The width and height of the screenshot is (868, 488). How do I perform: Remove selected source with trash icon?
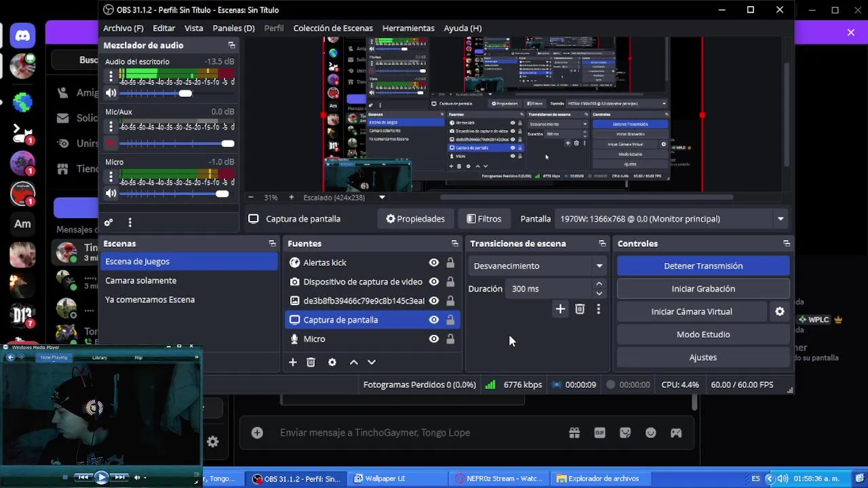311,363
